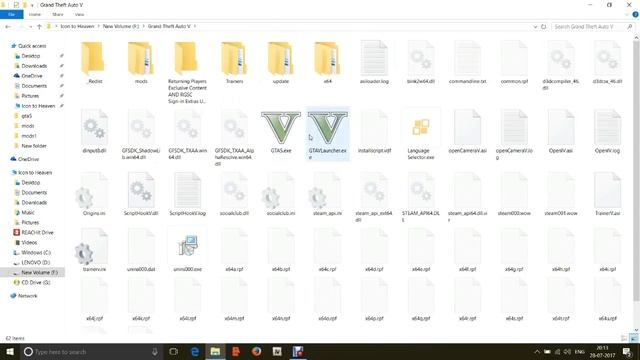This screenshot has width=640, height=360.
Task: Open the Action Center notifications icon
Action: [x=627, y=351]
